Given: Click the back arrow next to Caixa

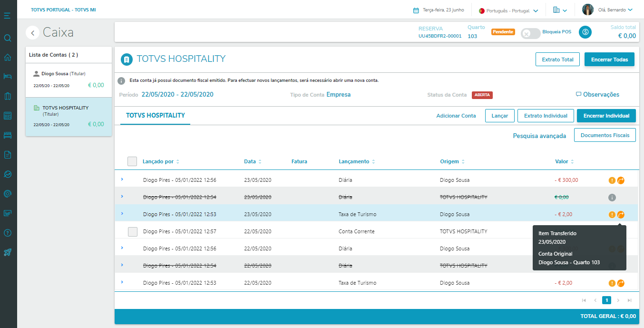Looking at the screenshot, I should [32, 32].
